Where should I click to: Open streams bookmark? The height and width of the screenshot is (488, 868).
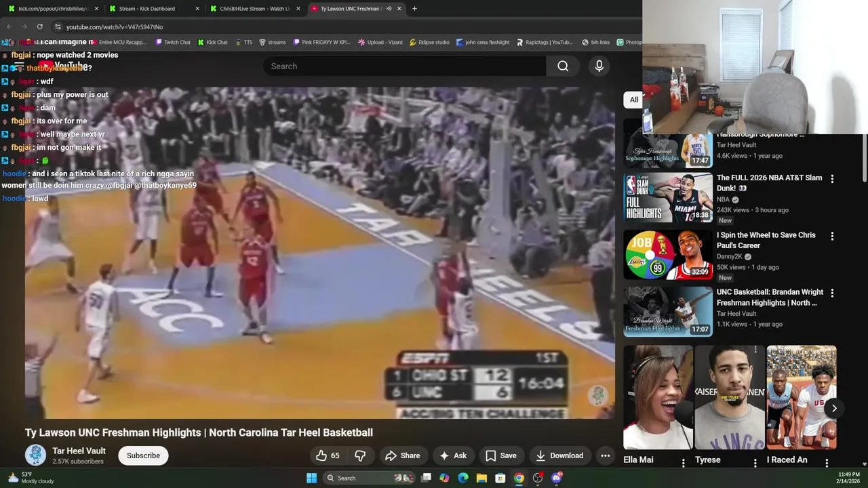(x=272, y=42)
